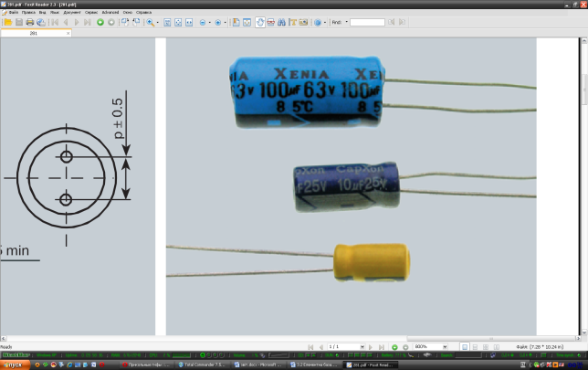
Task: Click the status bar Search field
Action: click(x=468, y=355)
